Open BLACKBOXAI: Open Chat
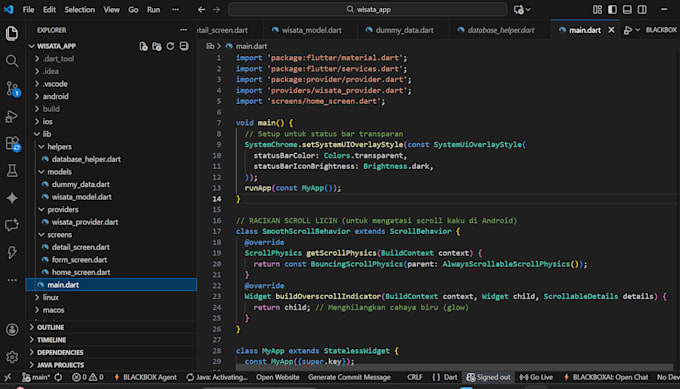 (x=606, y=377)
